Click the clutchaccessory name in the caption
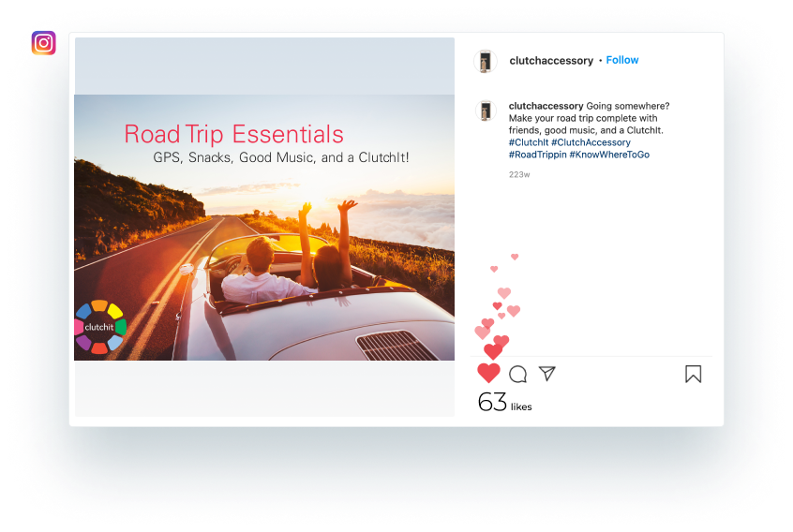 pyautogui.click(x=546, y=106)
